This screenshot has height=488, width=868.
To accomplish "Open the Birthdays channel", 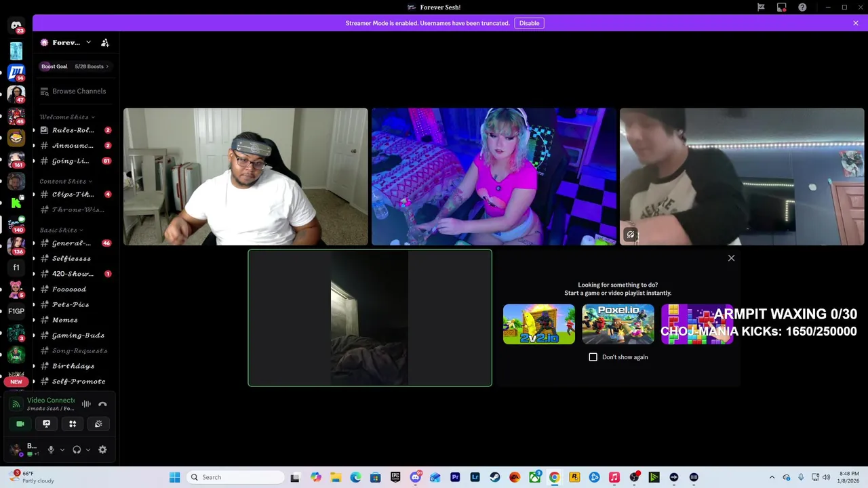I will [x=75, y=366].
